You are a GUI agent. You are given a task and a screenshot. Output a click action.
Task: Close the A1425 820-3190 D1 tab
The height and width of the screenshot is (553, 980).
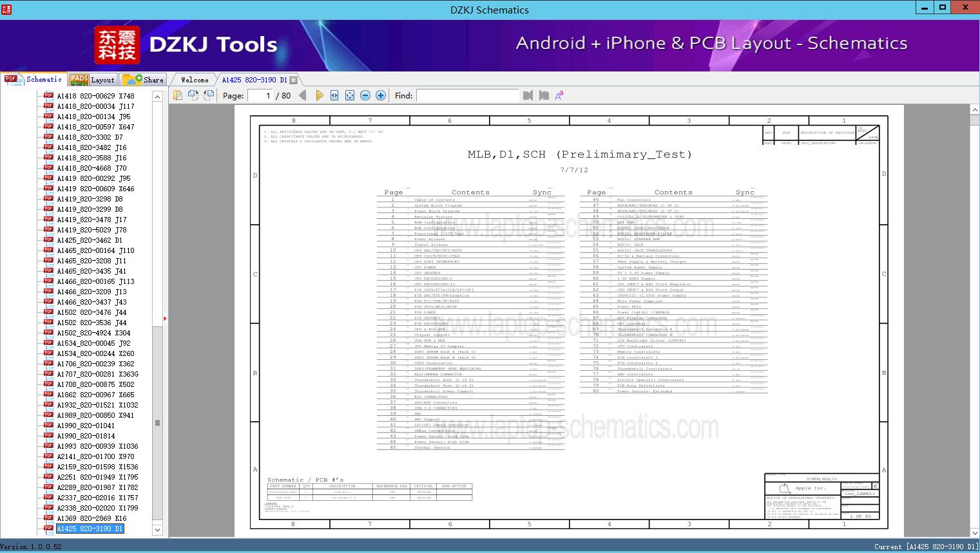(x=294, y=80)
